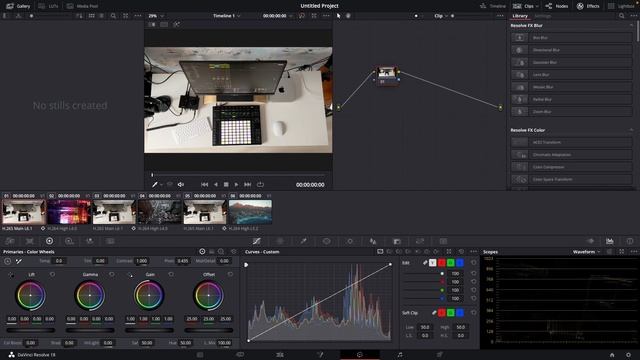Select clip 01 thumbnail
This screenshot has height=360, width=640.
(24, 212)
